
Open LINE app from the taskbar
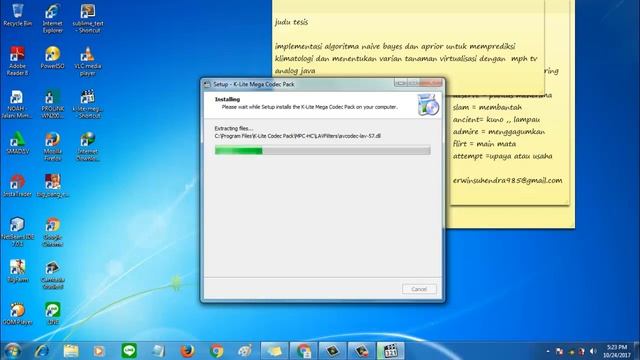(x=129, y=351)
